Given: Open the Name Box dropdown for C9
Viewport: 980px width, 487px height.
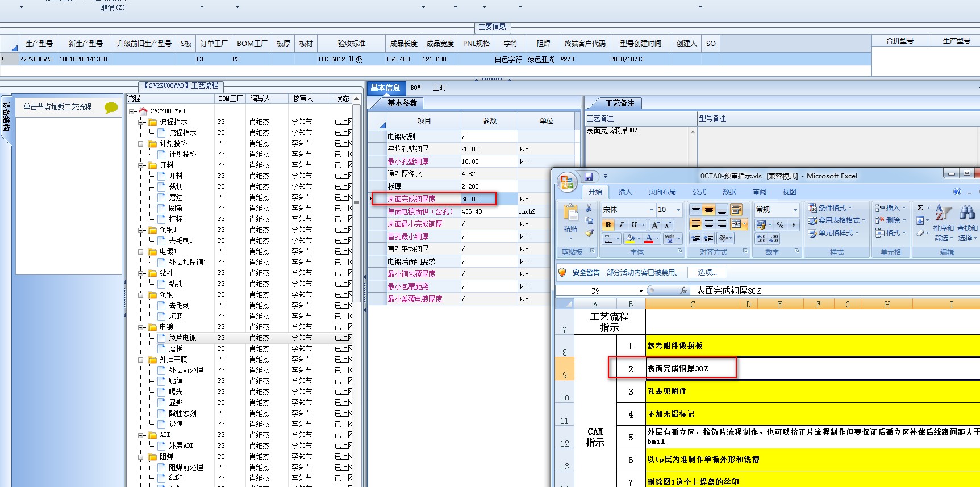Looking at the screenshot, I should coord(641,291).
